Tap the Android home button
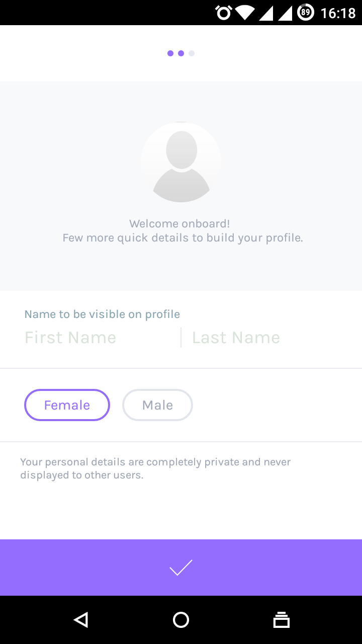362x644 pixels. point(181,620)
